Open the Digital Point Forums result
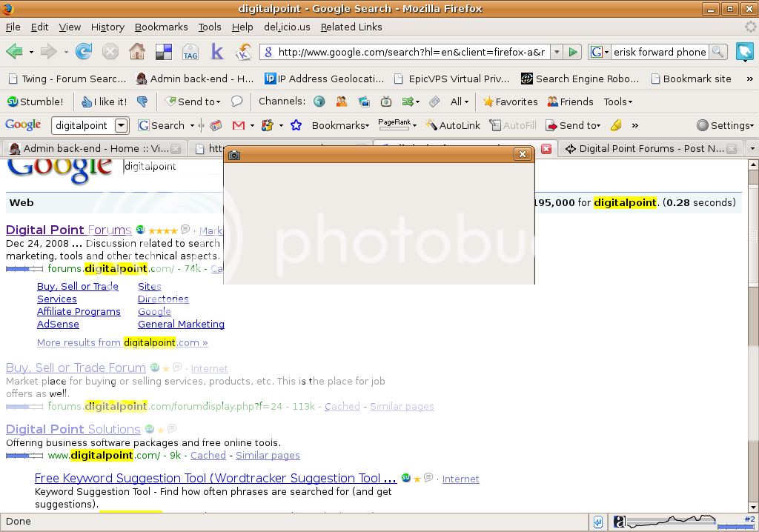Image resolution: width=759 pixels, height=532 pixels. point(69,230)
